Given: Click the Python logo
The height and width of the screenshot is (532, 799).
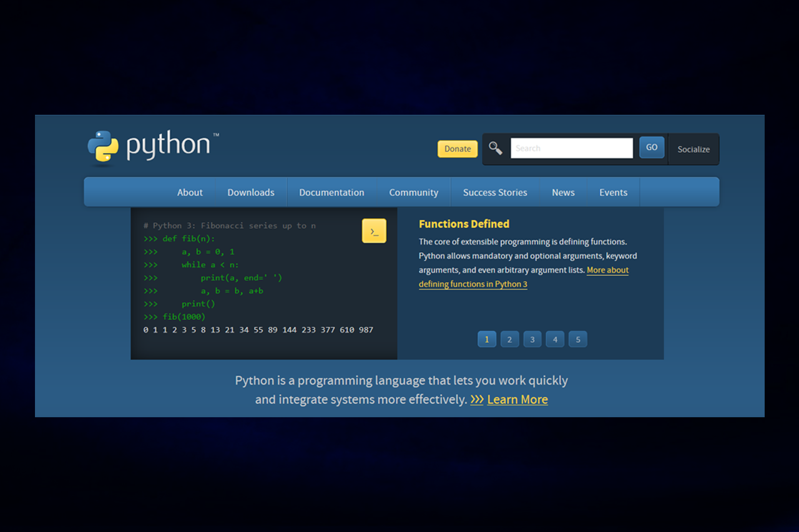Looking at the screenshot, I should [153, 147].
